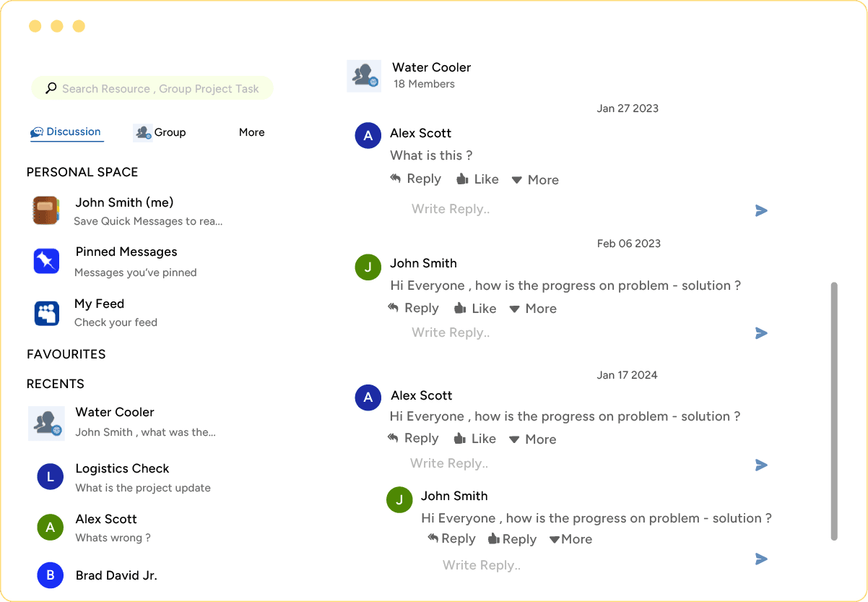The image size is (868, 602).
Task: Like Alex Scott's 'What is this?' message
Action: pos(477,179)
